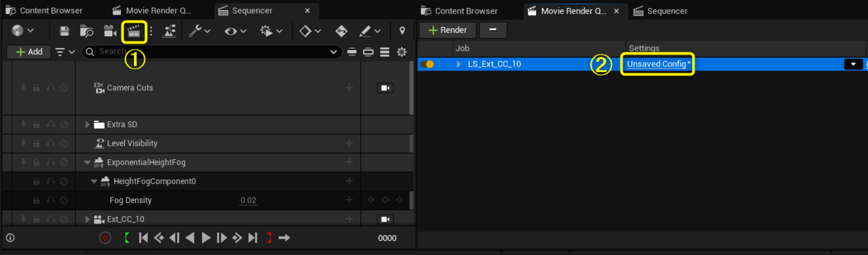Open the track filter dropdown
The height and width of the screenshot is (255, 868).
click(x=65, y=52)
